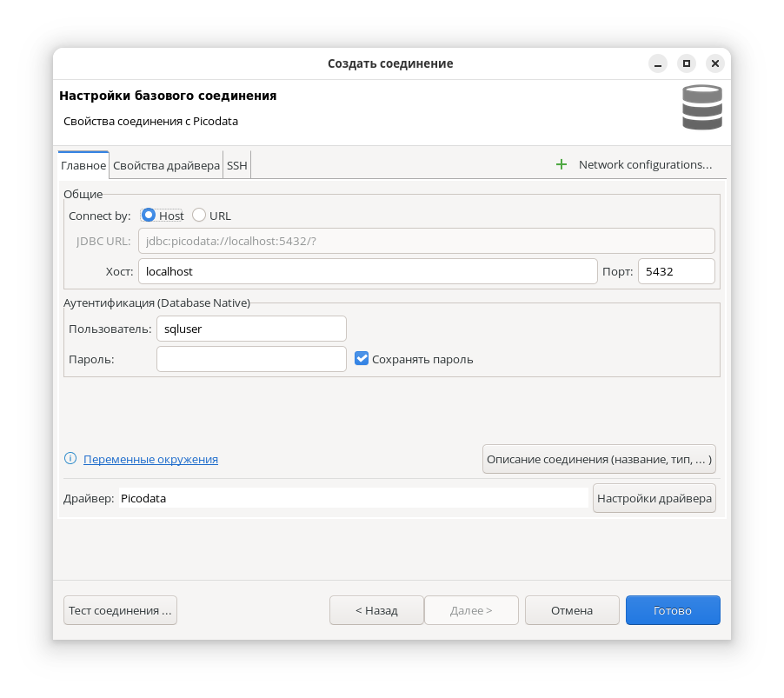Open the SSH tab

236,165
